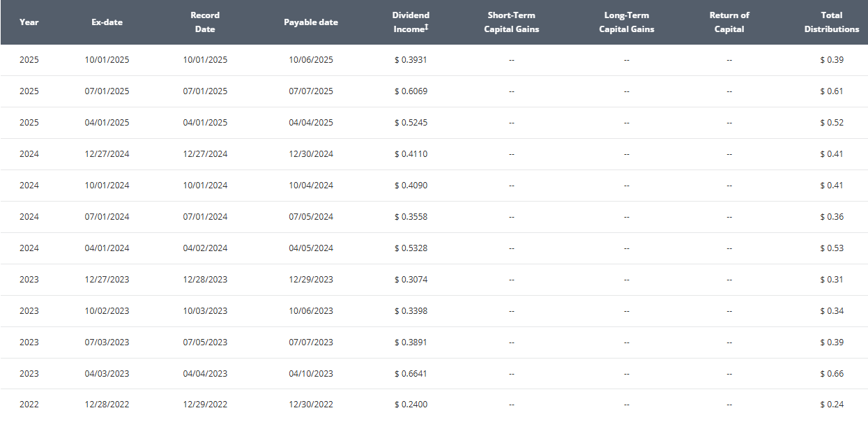Click the Record Date column header
This screenshot has width=868, height=422.
(x=205, y=22)
